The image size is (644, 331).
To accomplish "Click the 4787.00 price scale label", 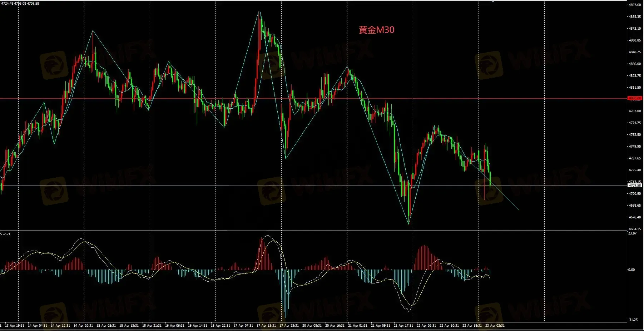I will coord(635,111).
